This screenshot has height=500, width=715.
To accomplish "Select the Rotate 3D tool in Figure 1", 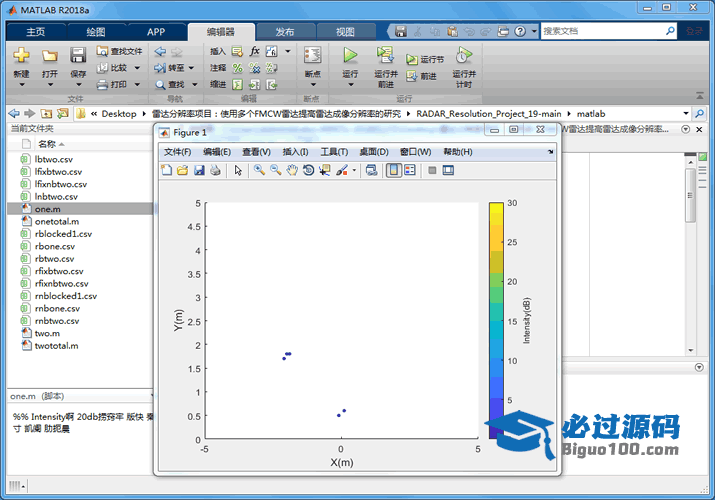I will pos(308,170).
